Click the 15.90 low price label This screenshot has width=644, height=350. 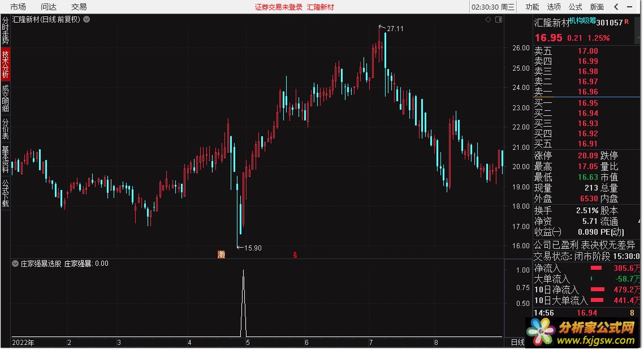253,248
